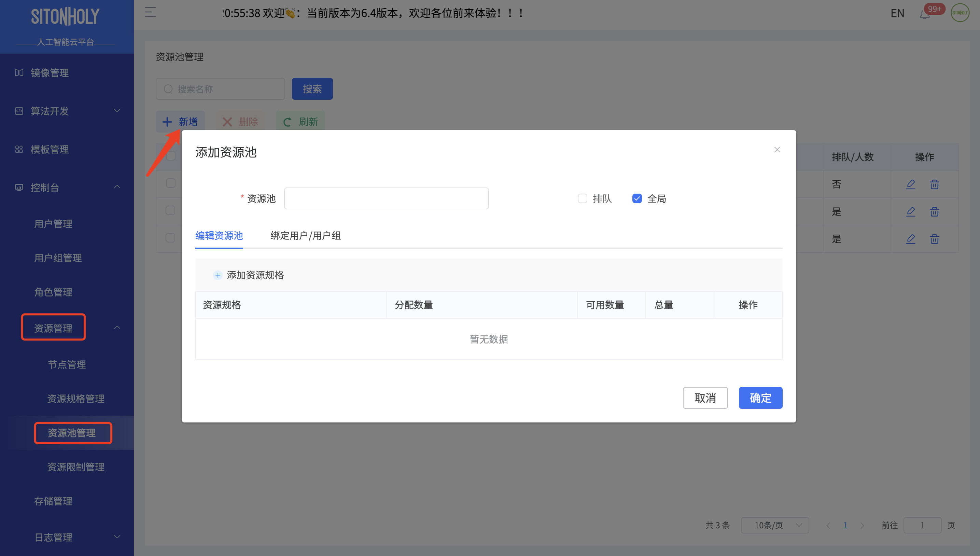Click the magnifier icon in the search box
This screenshot has width=980, height=556.
168,89
